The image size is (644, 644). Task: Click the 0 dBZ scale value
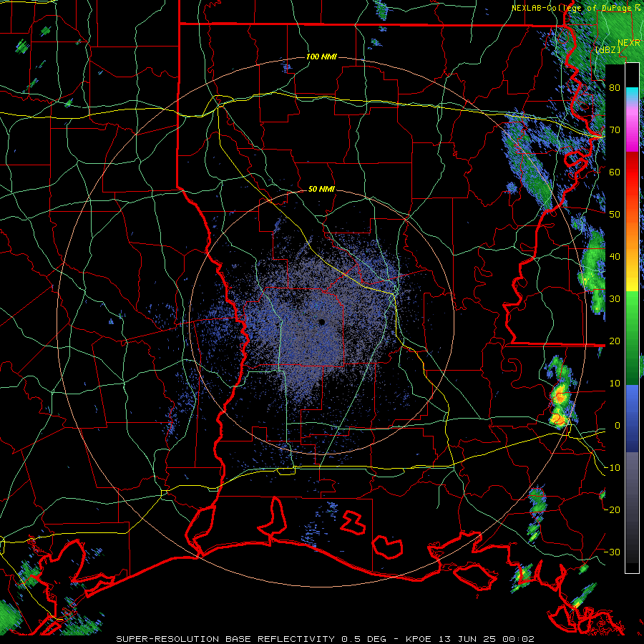click(x=618, y=426)
